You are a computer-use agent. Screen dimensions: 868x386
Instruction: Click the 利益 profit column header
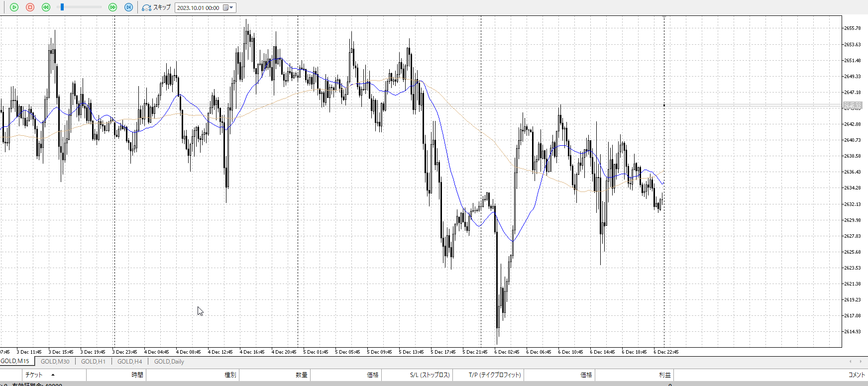click(664, 375)
